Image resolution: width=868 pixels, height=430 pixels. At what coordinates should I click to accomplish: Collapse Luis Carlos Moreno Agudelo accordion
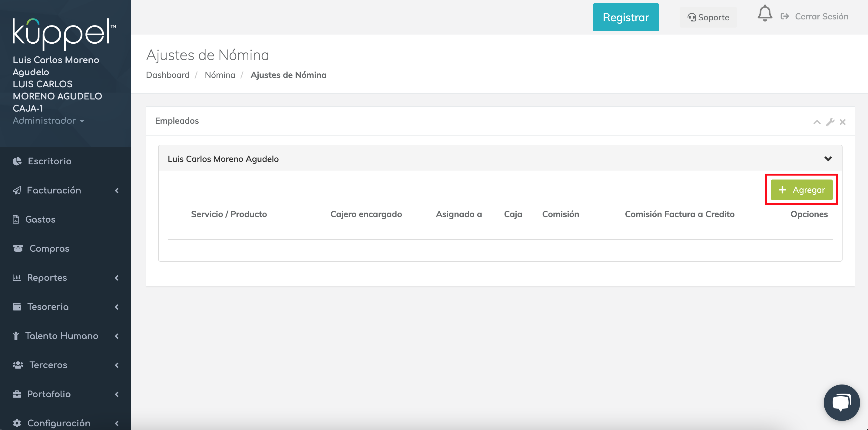(x=828, y=159)
